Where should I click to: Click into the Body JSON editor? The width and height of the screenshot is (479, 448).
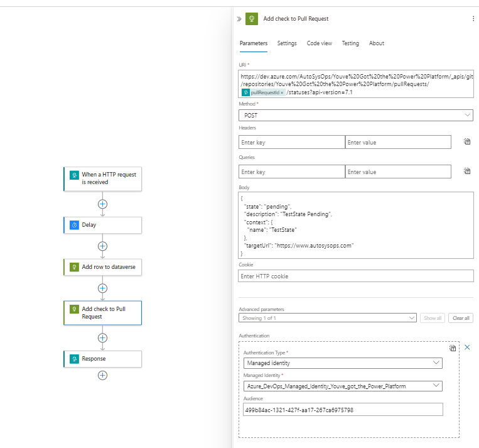(x=356, y=226)
